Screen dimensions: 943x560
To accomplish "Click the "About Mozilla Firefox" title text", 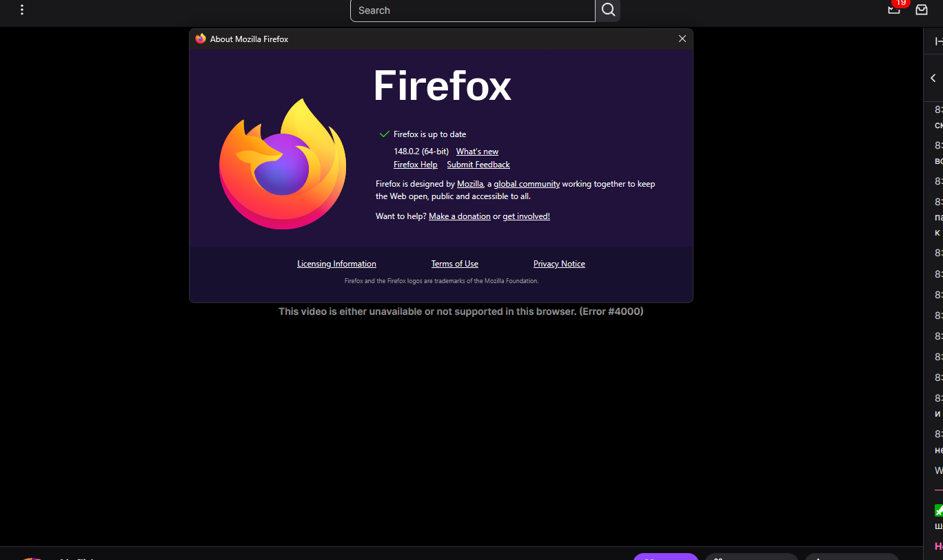I will 249,39.
